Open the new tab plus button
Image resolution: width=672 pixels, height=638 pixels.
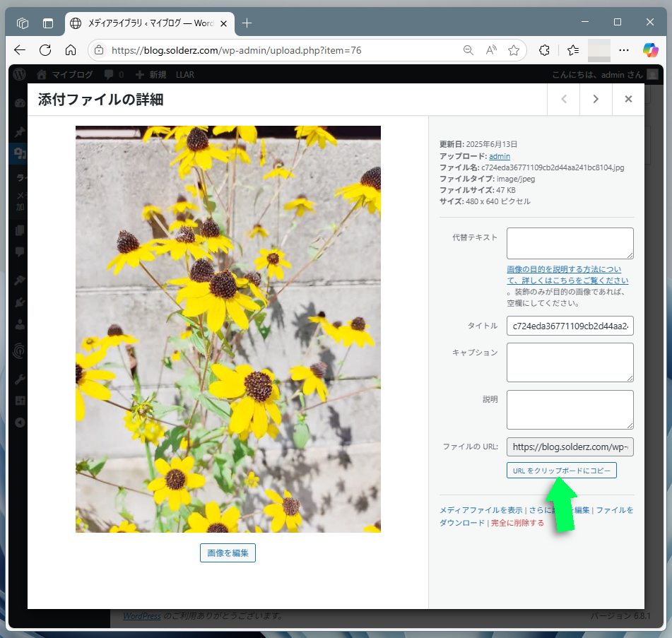247,23
